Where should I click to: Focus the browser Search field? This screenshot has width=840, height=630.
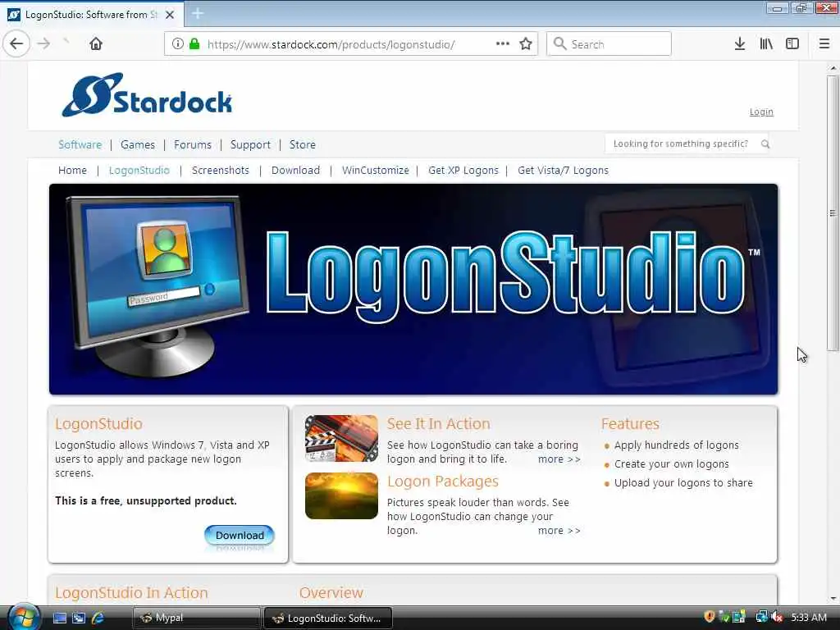(x=609, y=44)
